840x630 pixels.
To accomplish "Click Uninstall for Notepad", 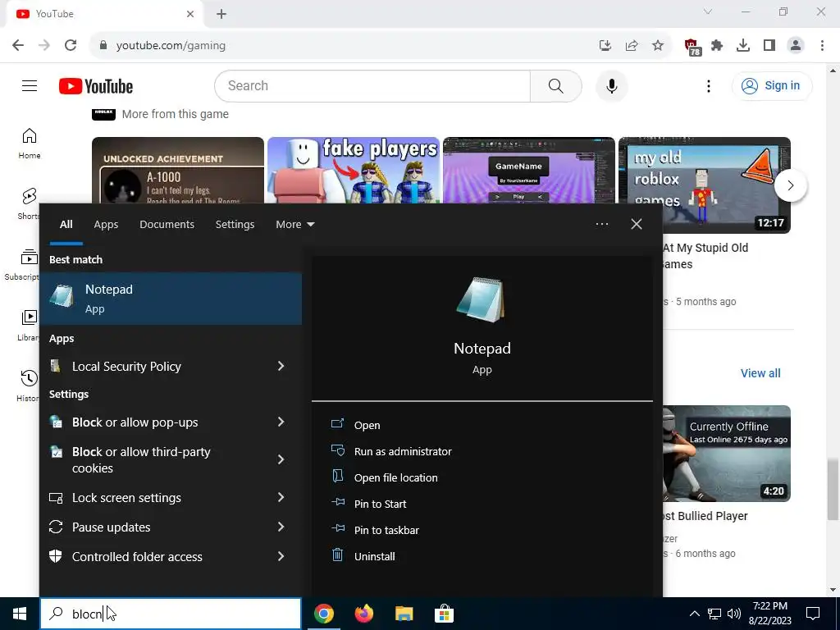I will pyautogui.click(x=374, y=556).
